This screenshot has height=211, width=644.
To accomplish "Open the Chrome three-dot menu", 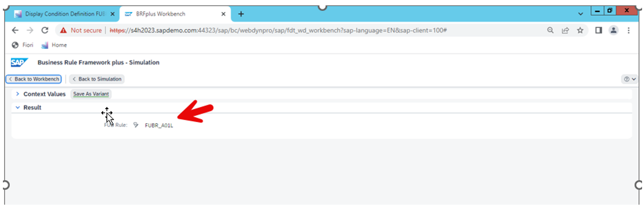I will [x=629, y=30].
